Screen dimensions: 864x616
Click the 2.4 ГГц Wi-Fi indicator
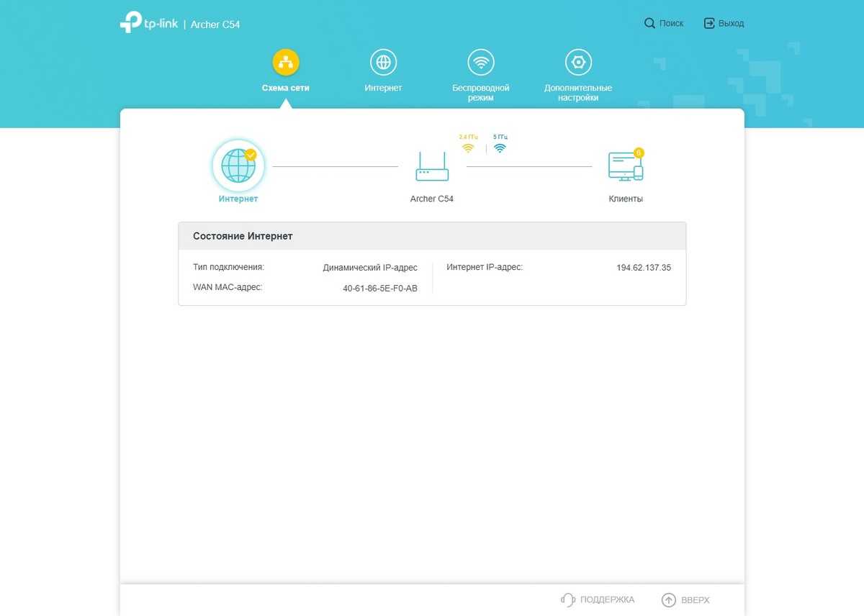coord(468,145)
